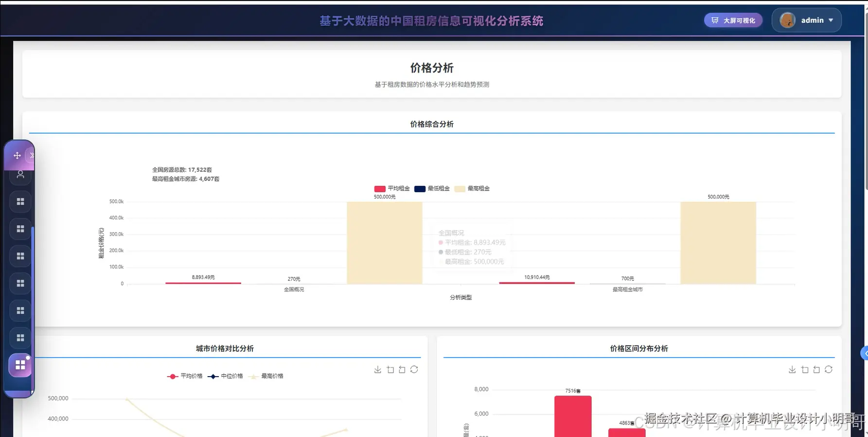Toggle the 中位价格 line legend
868x437 pixels.
click(x=225, y=376)
